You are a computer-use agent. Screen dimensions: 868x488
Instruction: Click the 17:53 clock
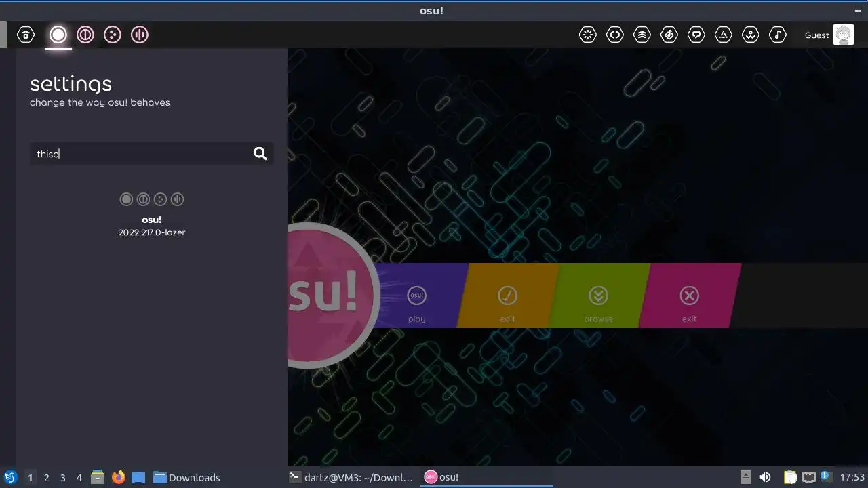(852, 477)
